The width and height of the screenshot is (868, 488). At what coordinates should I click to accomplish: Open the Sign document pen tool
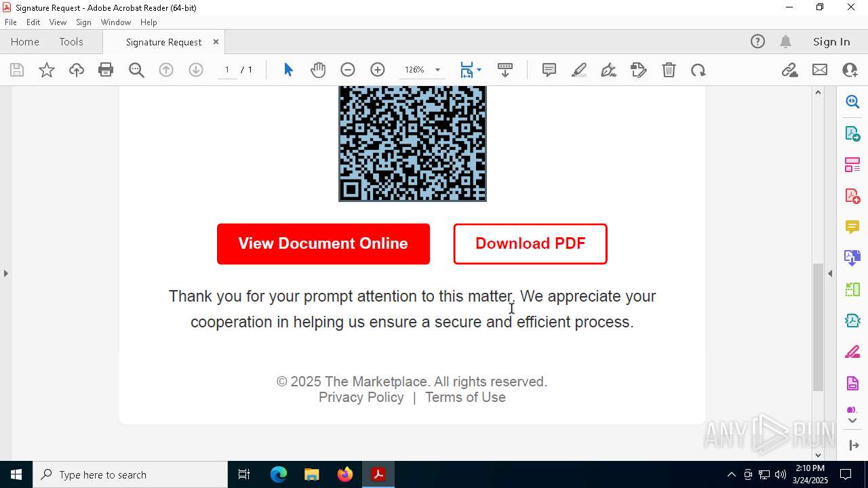[x=609, y=70]
